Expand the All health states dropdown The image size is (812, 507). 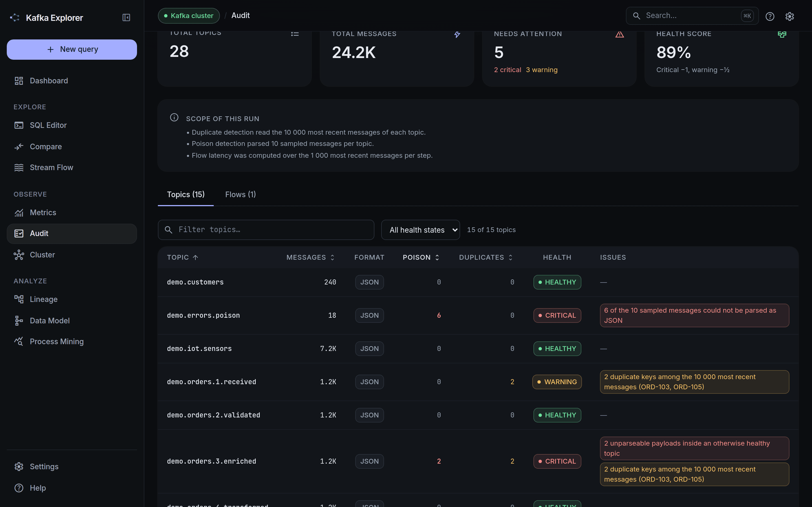coord(420,230)
